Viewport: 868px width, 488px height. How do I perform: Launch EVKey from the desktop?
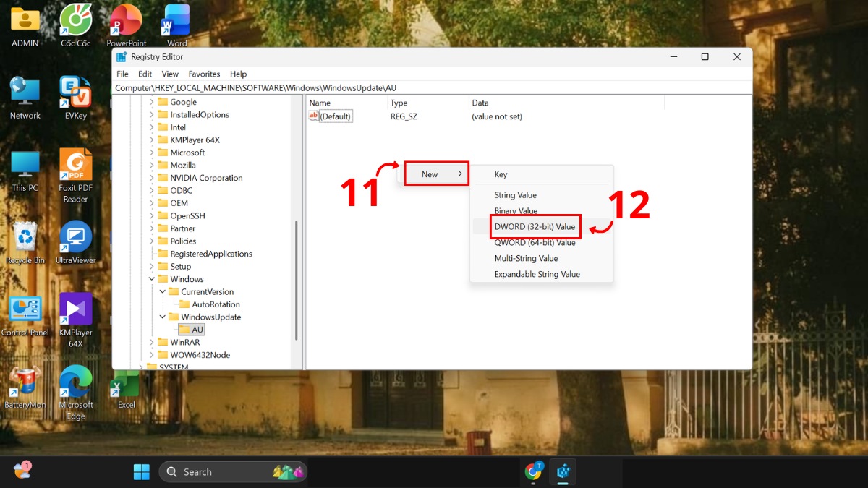(x=75, y=90)
